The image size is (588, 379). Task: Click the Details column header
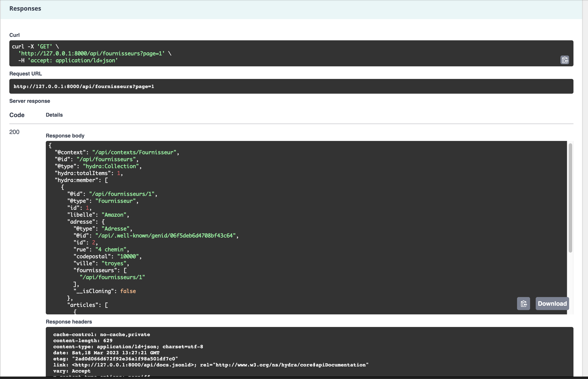click(54, 115)
